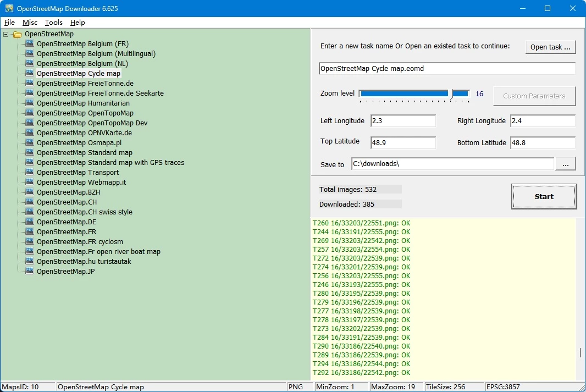The image size is (586, 392).
Task: Select OpenStreetMap Standard map in the tree
Action: (84, 152)
